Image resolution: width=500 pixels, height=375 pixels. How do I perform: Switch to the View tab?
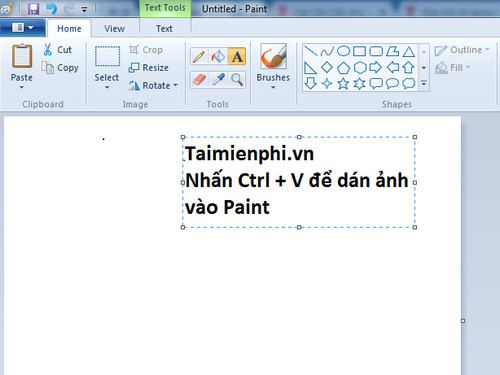point(114,29)
